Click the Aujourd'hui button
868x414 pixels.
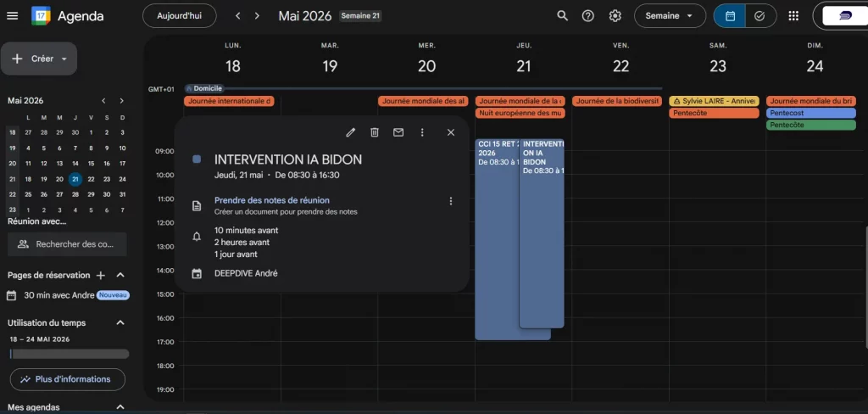click(x=179, y=16)
